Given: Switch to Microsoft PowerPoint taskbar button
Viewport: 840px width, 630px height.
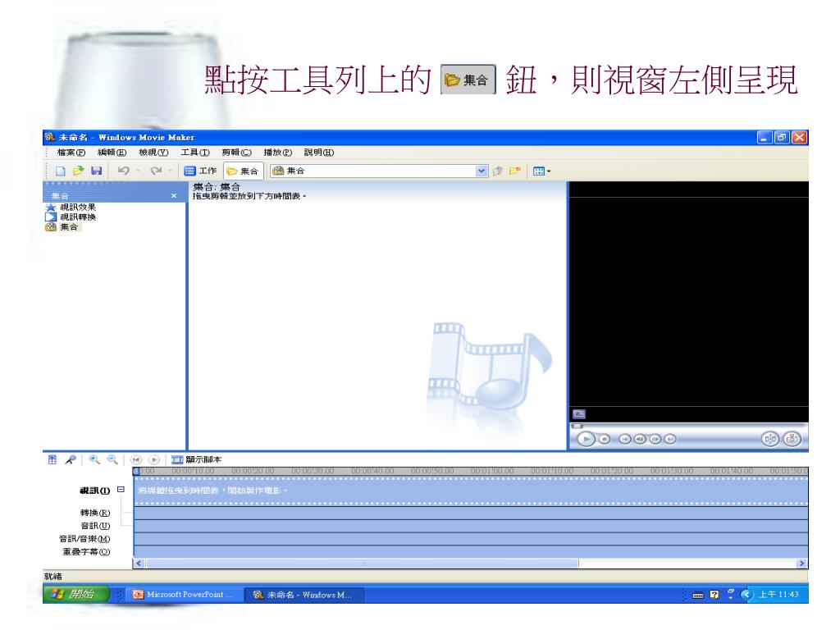Looking at the screenshot, I should [184, 595].
